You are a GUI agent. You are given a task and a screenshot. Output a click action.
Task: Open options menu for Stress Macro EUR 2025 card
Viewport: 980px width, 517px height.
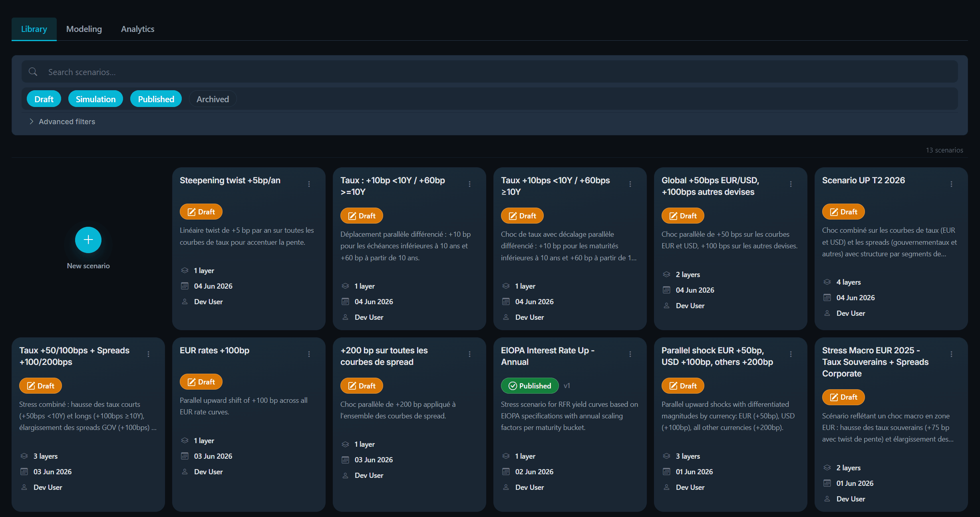(951, 354)
